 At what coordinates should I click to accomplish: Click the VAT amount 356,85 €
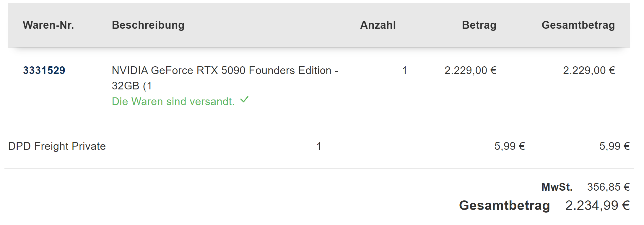[x=608, y=187]
